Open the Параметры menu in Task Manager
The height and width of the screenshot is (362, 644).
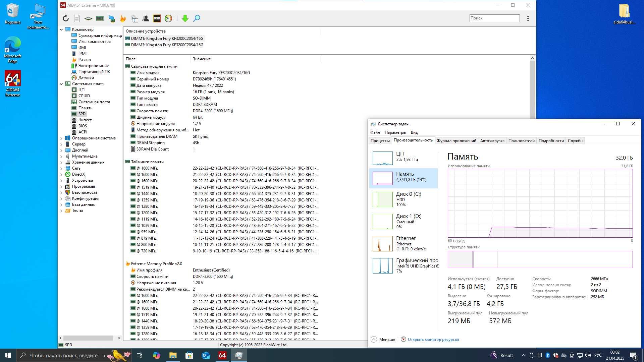click(395, 132)
